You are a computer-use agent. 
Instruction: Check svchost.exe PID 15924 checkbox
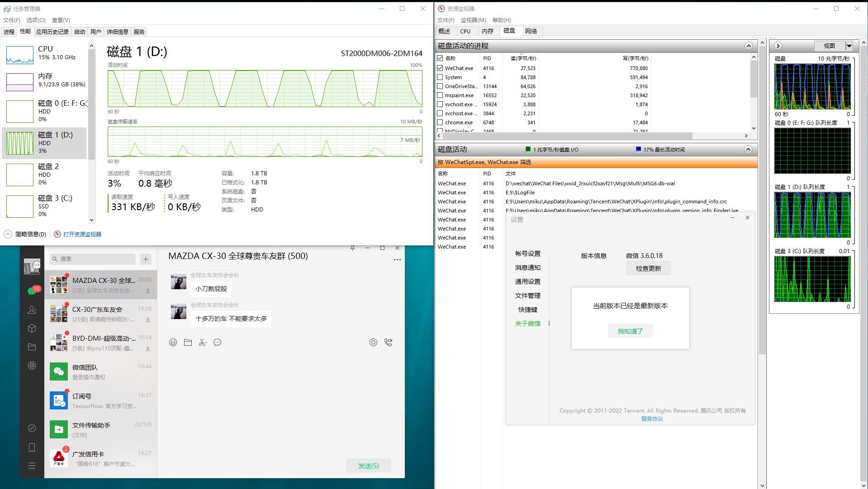(440, 104)
